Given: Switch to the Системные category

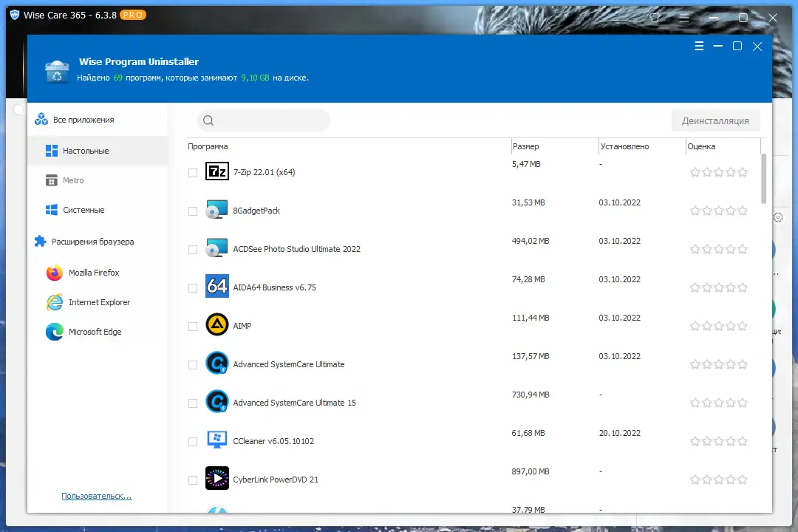Looking at the screenshot, I should (x=98, y=210).
